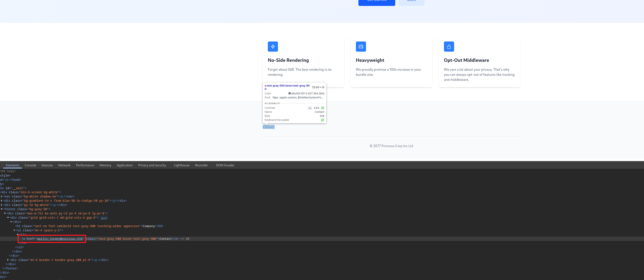
Task: Click the ellipsis badge in the mt-8 border-t div
Action: [x=96, y=260]
